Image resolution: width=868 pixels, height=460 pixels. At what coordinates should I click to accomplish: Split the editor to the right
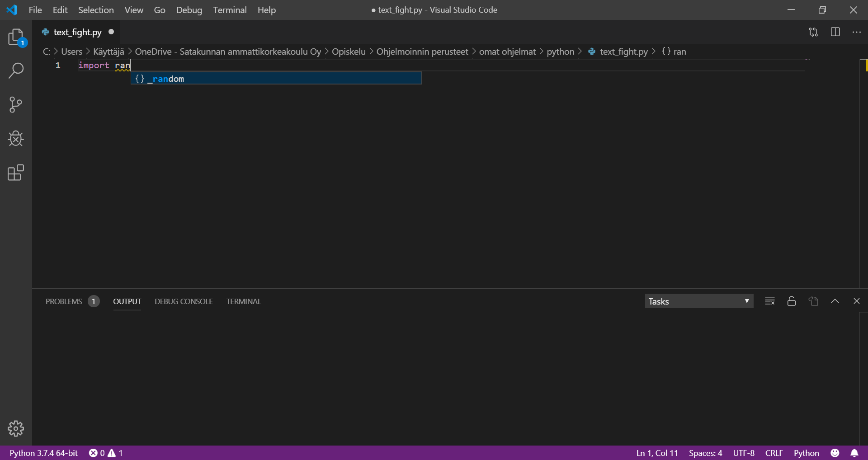835,32
